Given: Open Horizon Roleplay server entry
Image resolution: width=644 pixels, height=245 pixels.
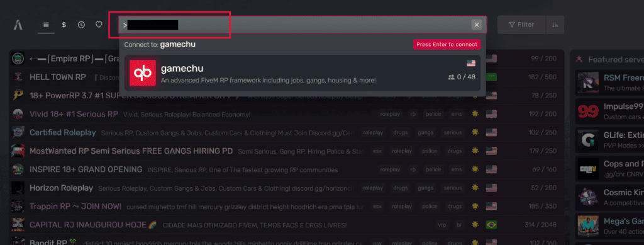Looking at the screenshot, I should [287, 188].
